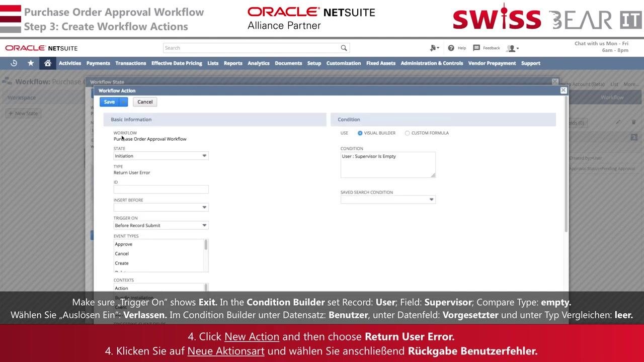Screen dimensions: 644x362
Task: Select the Custom Formula radio option
Action: click(408, 133)
